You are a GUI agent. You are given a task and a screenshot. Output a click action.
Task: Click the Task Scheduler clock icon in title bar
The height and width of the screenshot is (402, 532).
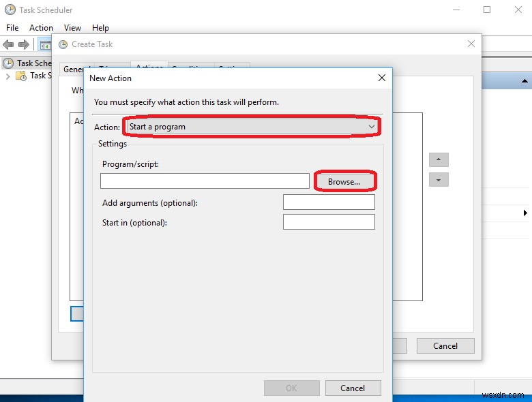[x=10, y=10]
